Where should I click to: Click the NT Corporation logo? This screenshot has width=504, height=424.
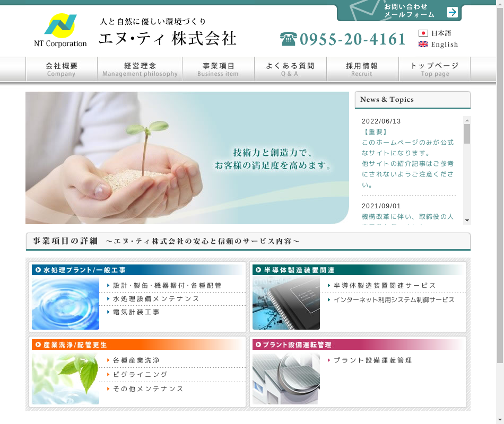60,31
